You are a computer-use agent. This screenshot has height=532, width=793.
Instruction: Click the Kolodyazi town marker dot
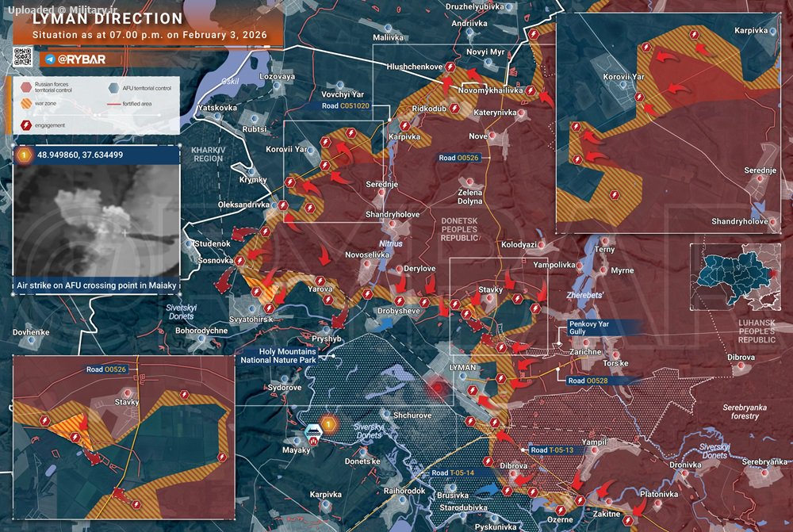tap(541, 245)
